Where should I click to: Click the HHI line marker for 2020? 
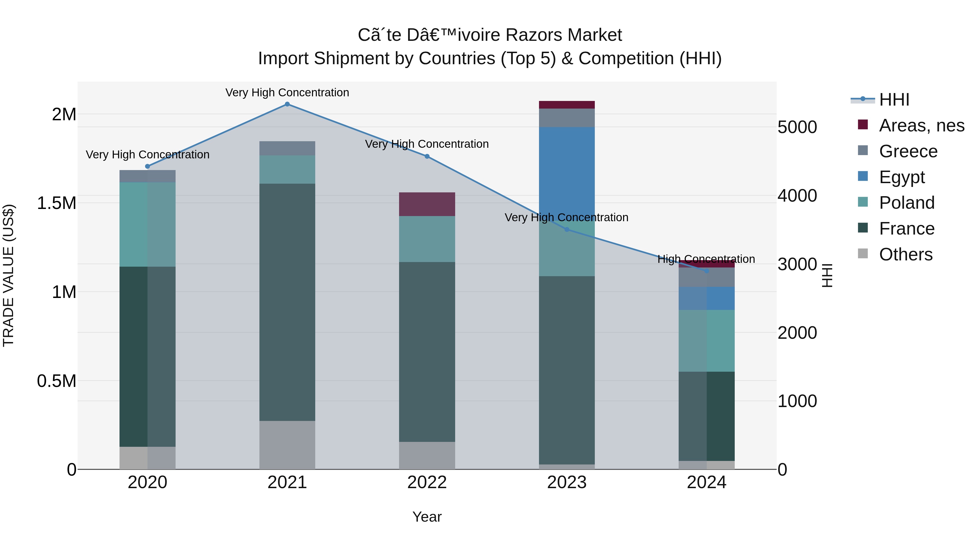(x=148, y=166)
